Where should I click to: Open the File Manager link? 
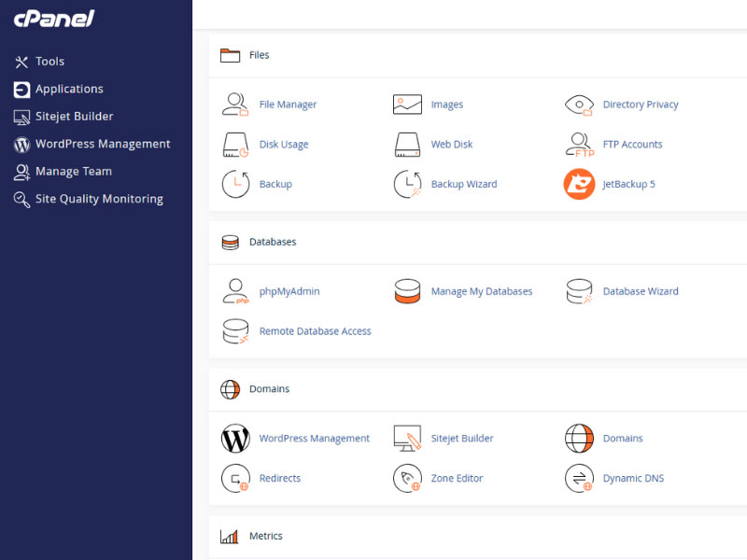pyautogui.click(x=288, y=105)
